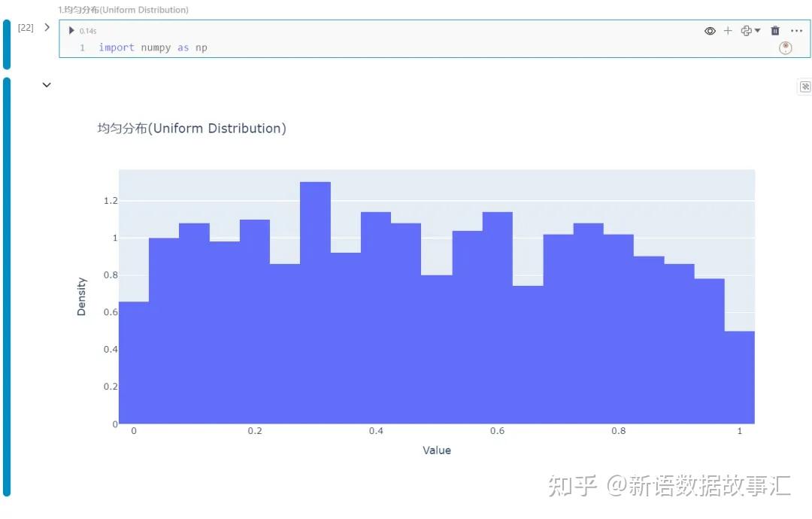Image resolution: width=812 pixels, height=519 pixels.
Task: Collapse the output using the down chevron
Action: point(47,85)
